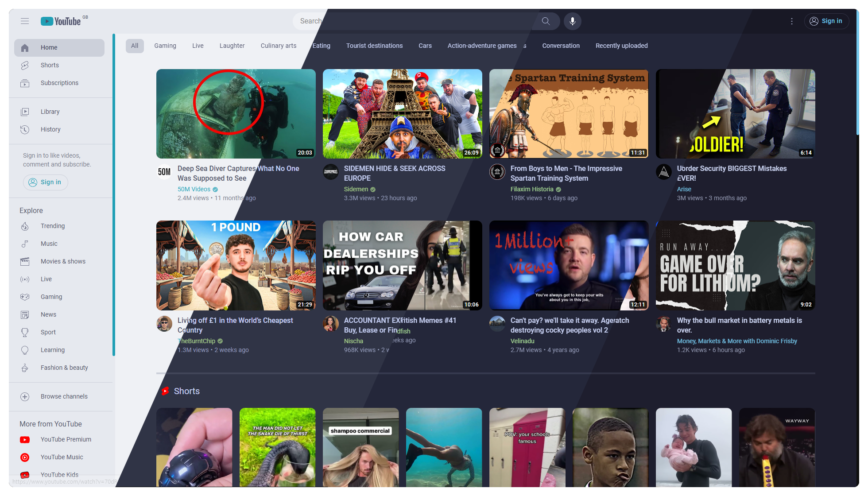Open the three-dot settings menu

point(792,21)
